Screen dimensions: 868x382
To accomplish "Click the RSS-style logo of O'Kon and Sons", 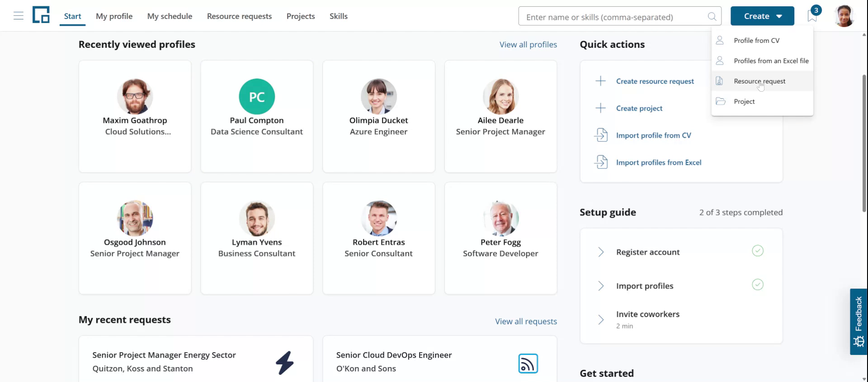I will coord(528,363).
